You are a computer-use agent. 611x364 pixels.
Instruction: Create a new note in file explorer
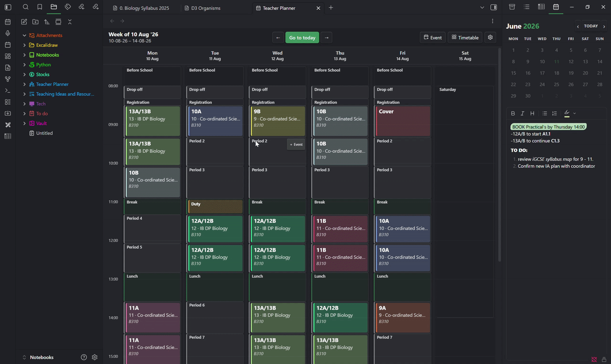click(x=24, y=22)
